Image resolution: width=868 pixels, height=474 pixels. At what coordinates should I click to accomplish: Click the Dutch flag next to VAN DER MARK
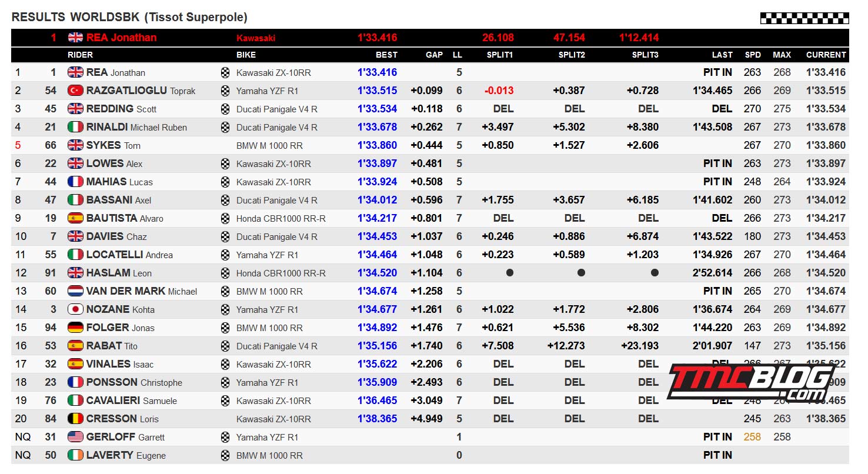(75, 291)
